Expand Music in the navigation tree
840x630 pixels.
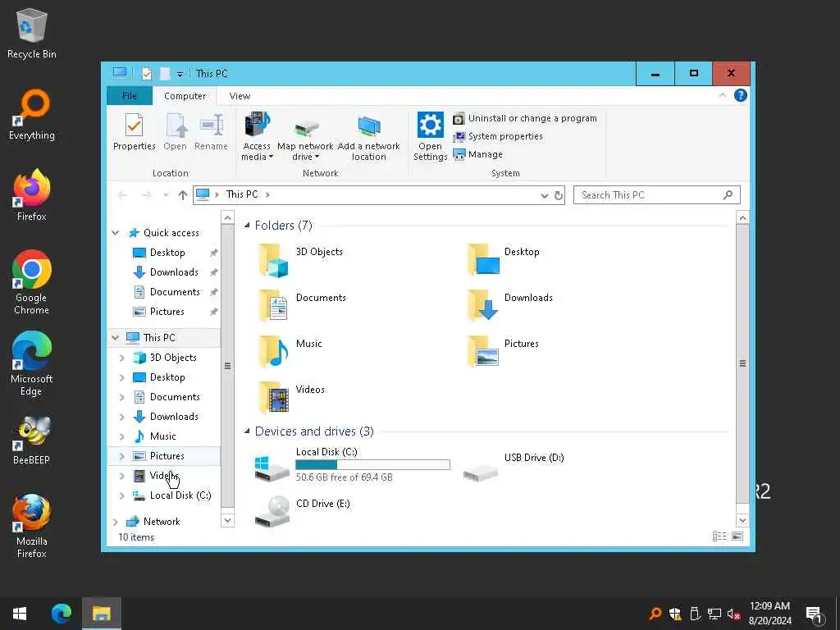tap(121, 436)
